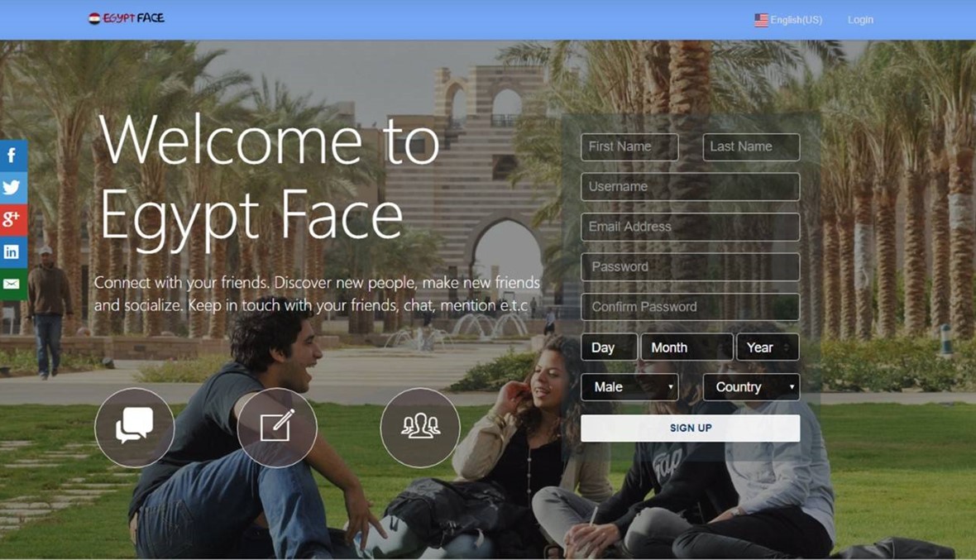The width and height of the screenshot is (976, 560).
Task: Click into the Email Address field
Action: (690, 227)
